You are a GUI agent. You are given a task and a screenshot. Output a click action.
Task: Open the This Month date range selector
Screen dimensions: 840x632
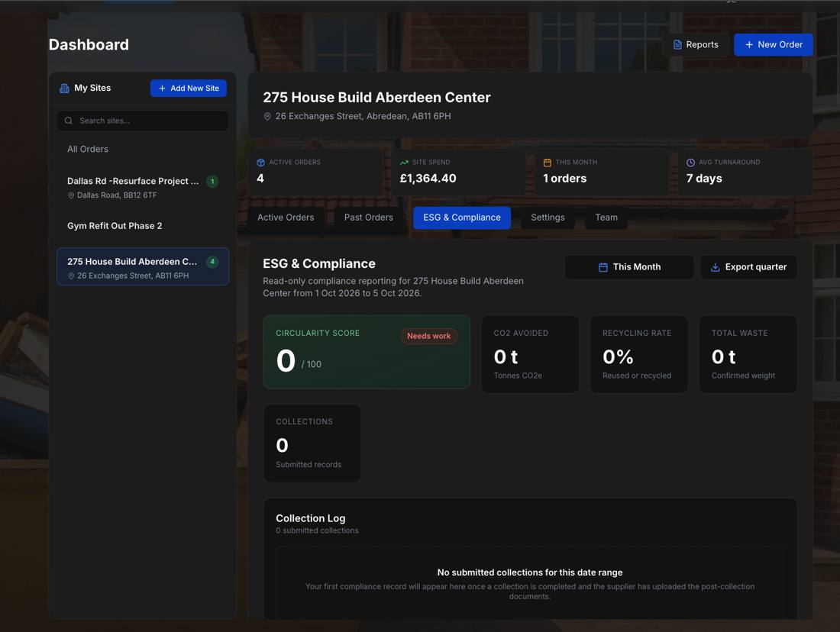pyautogui.click(x=629, y=266)
